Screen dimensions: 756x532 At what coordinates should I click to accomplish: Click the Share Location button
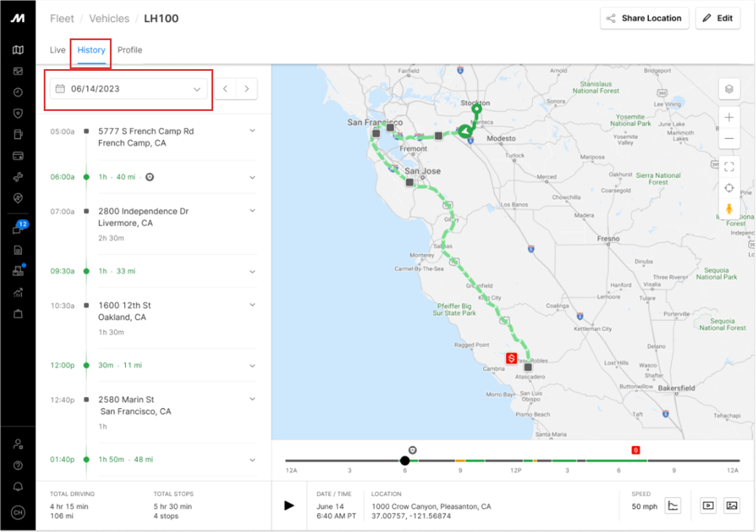[644, 18]
